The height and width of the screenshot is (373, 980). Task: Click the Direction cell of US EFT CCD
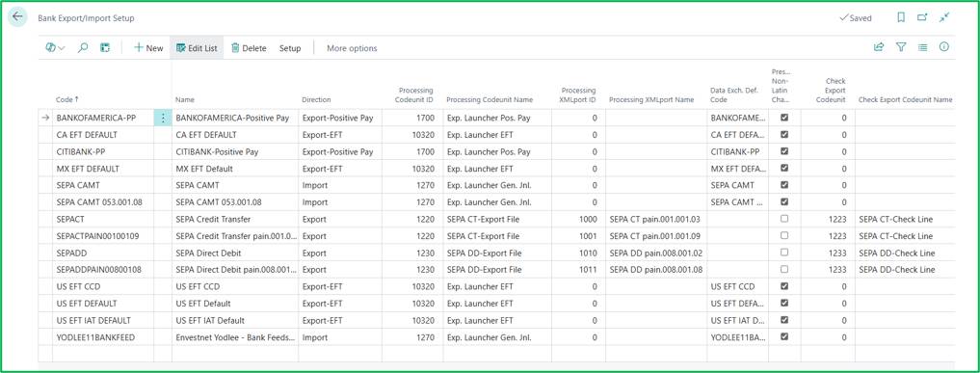tap(340, 287)
